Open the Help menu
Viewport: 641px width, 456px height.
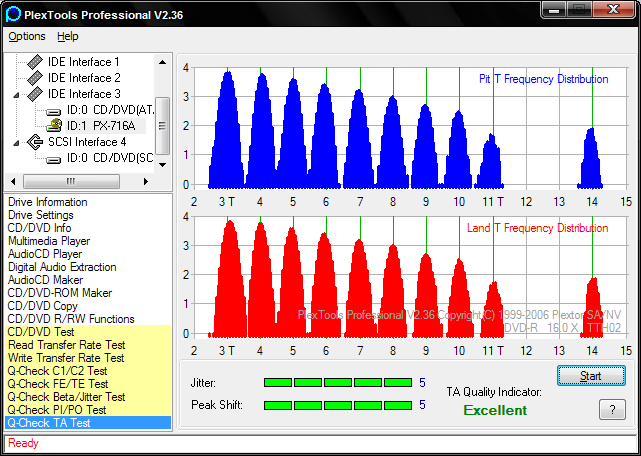(x=67, y=36)
